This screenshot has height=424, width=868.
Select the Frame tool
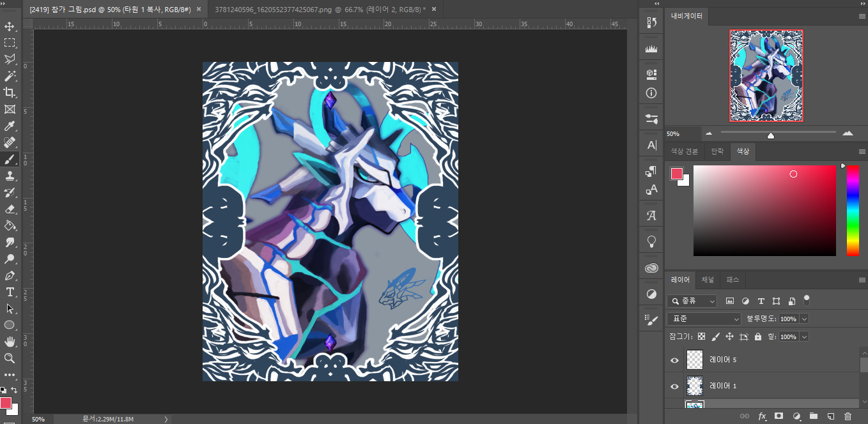click(10, 109)
